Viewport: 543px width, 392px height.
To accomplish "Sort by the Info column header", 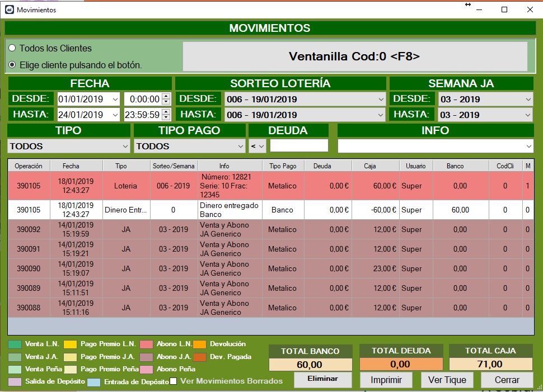I will [x=230, y=166].
